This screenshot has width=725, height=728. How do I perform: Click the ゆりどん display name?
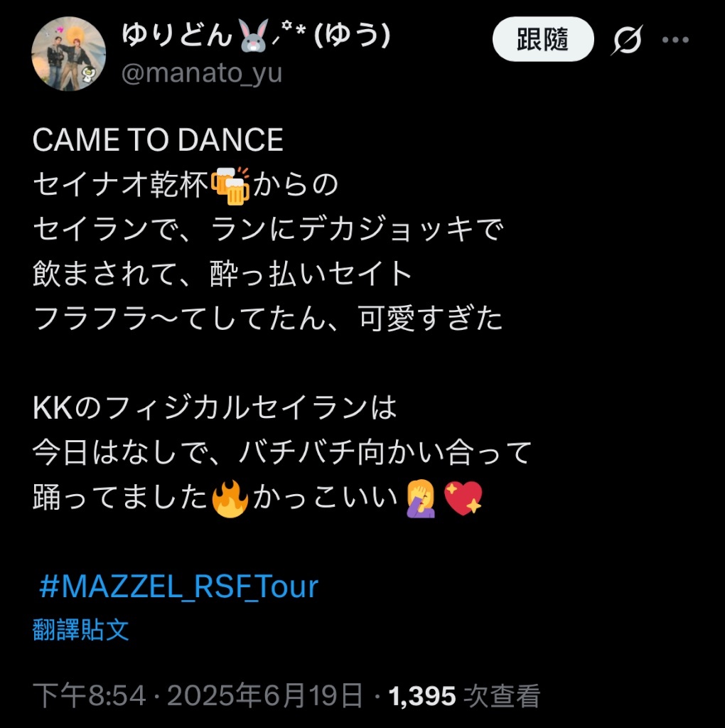pyautogui.click(x=177, y=36)
